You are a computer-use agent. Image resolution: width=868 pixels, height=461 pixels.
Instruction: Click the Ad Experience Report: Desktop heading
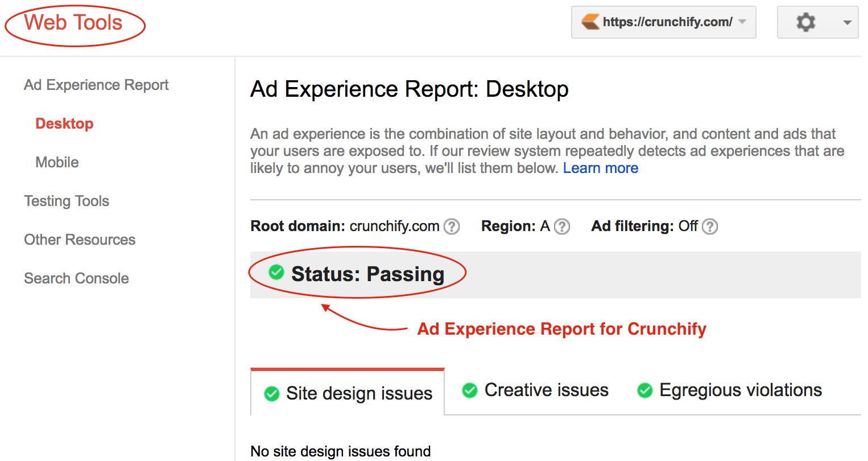[410, 89]
